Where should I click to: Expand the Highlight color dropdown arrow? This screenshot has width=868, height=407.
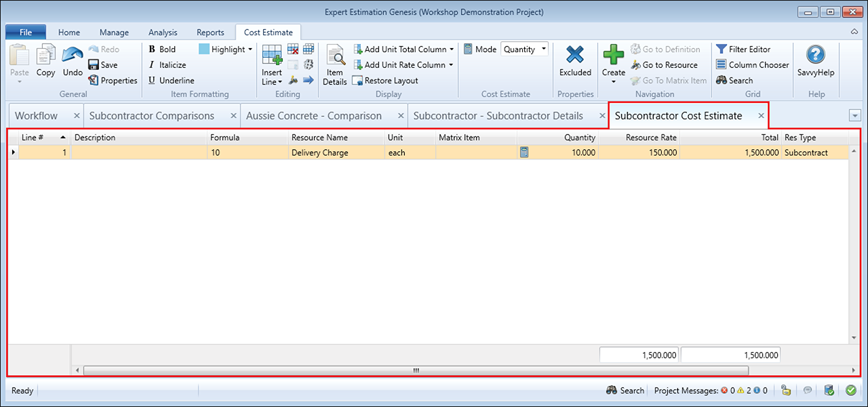click(250, 50)
